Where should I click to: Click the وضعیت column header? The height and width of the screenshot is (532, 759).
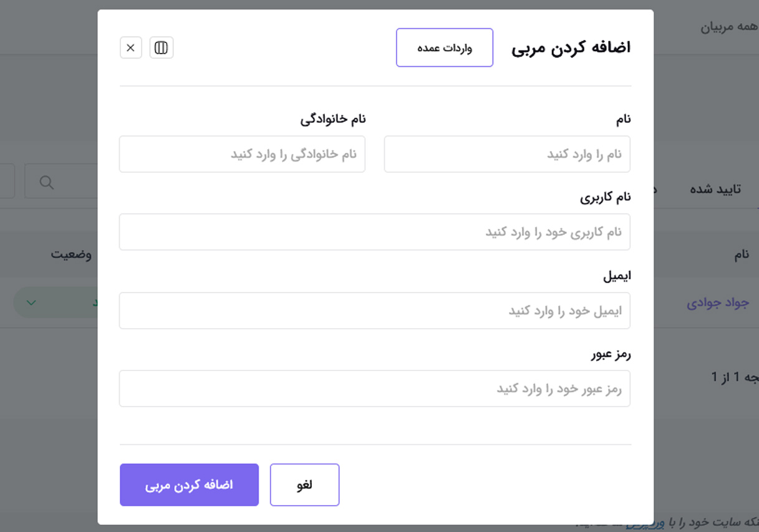point(71,254)
